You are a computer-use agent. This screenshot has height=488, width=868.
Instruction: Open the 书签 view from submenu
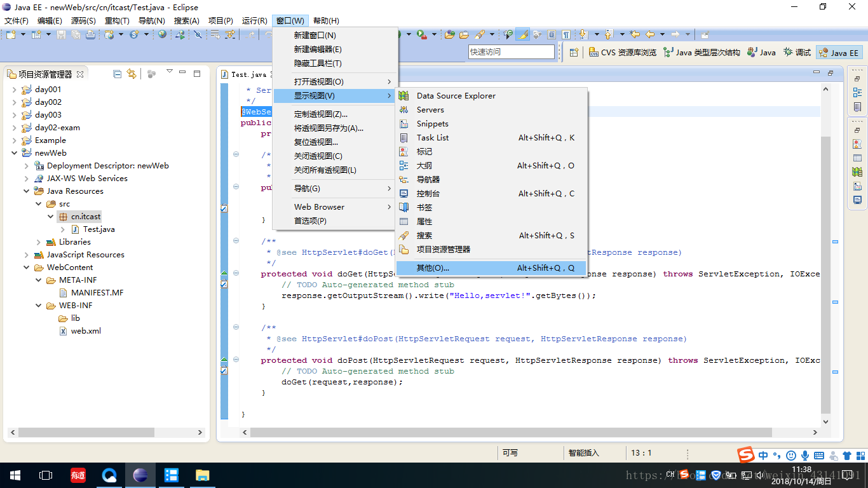click(x=492, y=208)
